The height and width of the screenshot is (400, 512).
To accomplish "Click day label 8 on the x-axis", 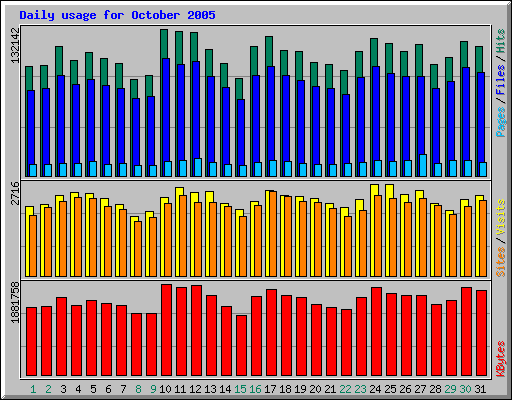I will (138, 389).
